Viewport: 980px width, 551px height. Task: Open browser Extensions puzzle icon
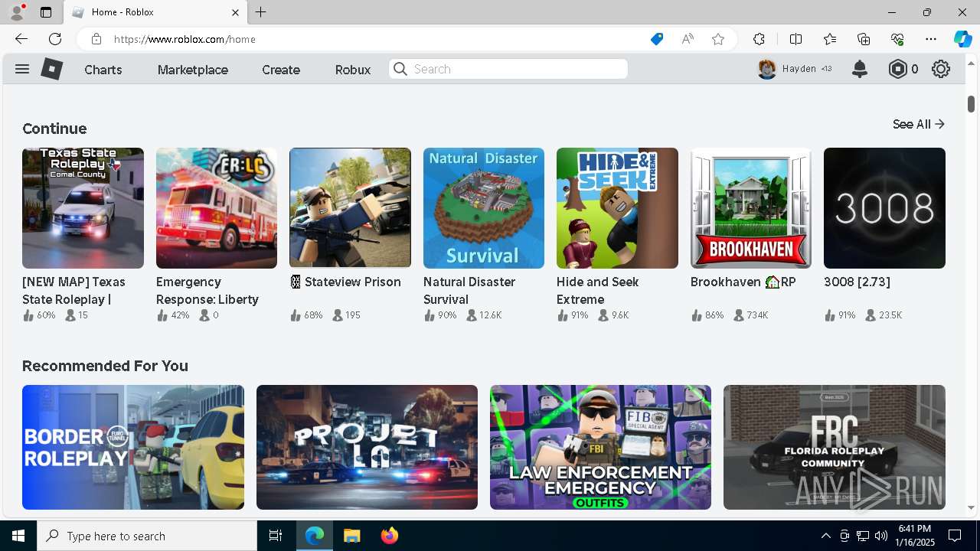click(x=759, y=39)
